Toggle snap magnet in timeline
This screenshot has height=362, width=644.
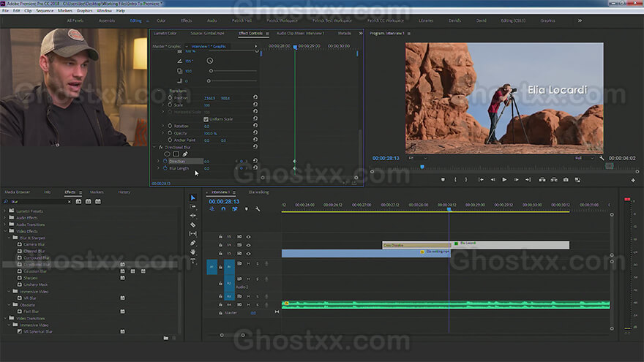(x=223, y=209)
